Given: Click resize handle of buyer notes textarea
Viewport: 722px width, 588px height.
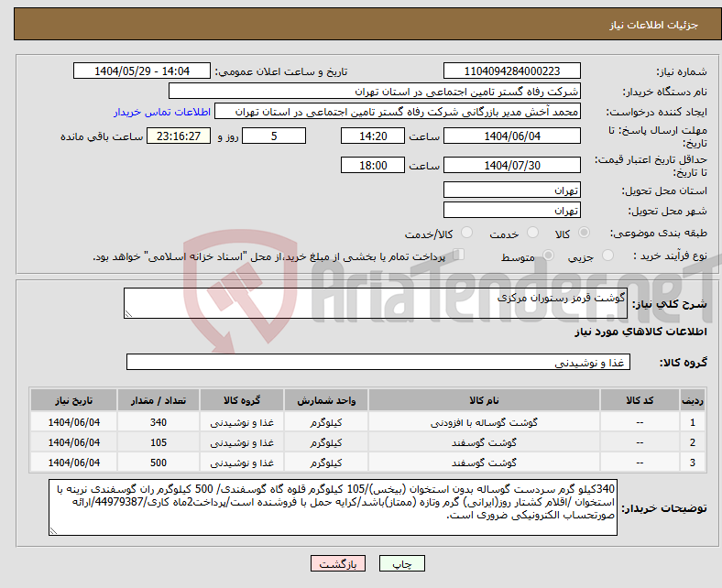Looking at the screenshot, I should 53,531.
